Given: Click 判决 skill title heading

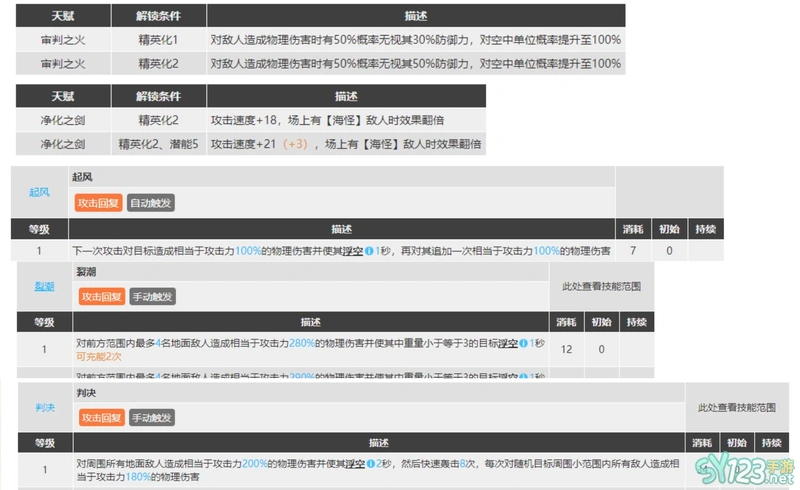Looking at the screenshot, I should click(86, 393).
